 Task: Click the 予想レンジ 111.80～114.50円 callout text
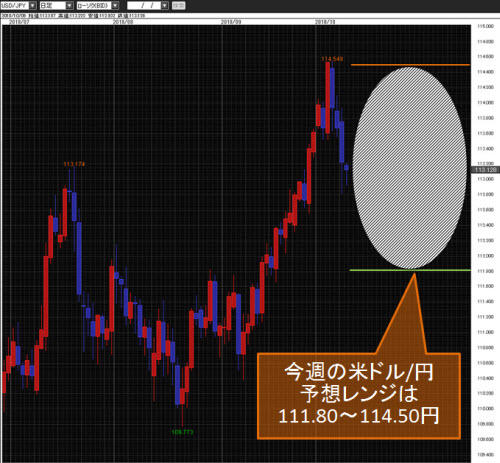359,394
